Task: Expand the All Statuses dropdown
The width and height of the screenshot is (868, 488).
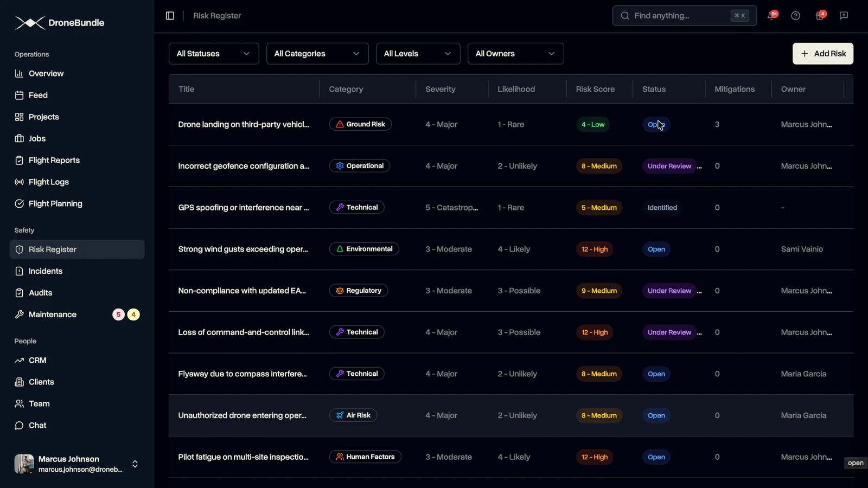Action: pyautogui.click(x=214, y=54)
